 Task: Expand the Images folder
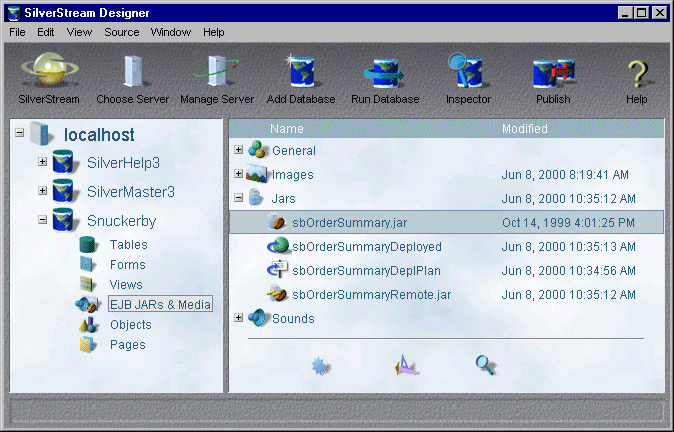pyautogui.click(x=239, y=174)
